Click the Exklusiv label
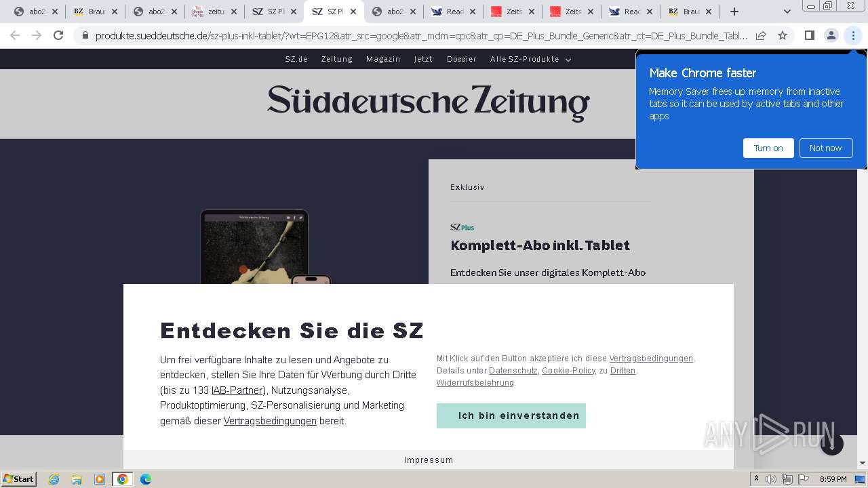The height and width of the screenshot is (488, 868). click(x=467, y=187)
